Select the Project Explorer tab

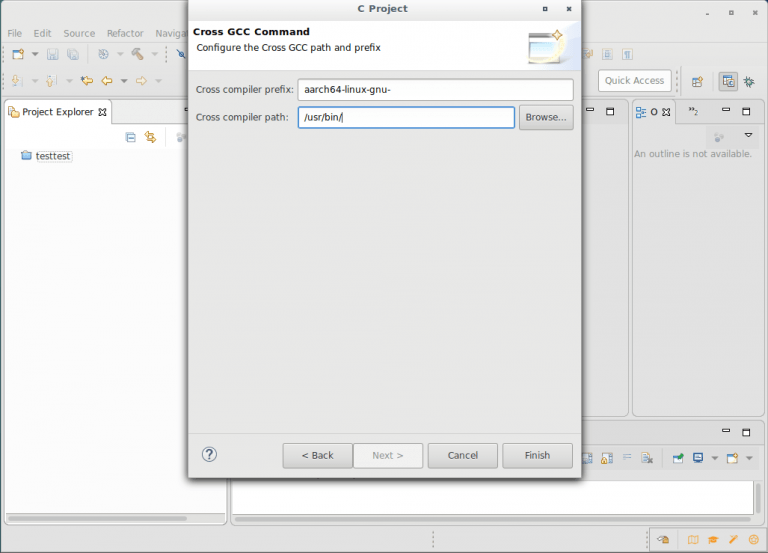pyautogui.click(x=58, y=112)
